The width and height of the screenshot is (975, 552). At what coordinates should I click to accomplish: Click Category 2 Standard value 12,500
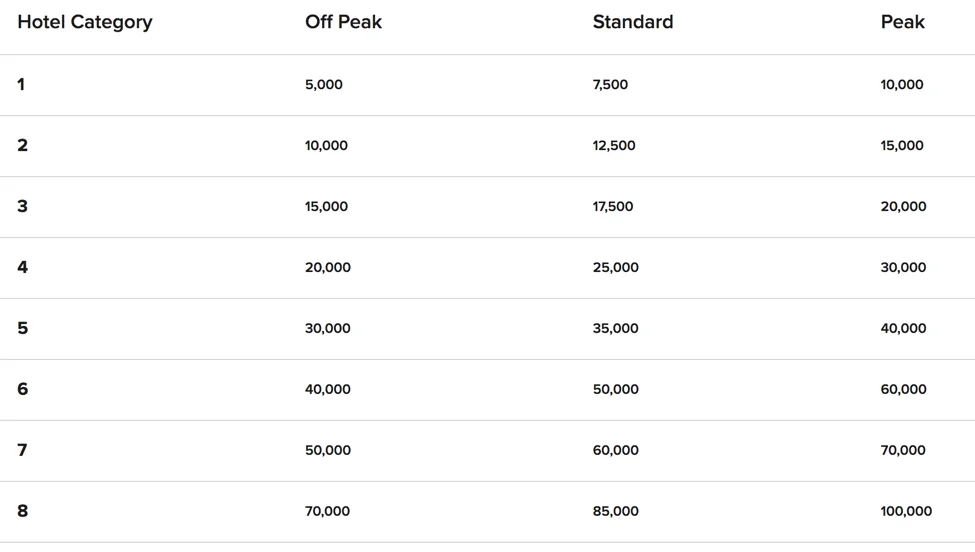613,146
